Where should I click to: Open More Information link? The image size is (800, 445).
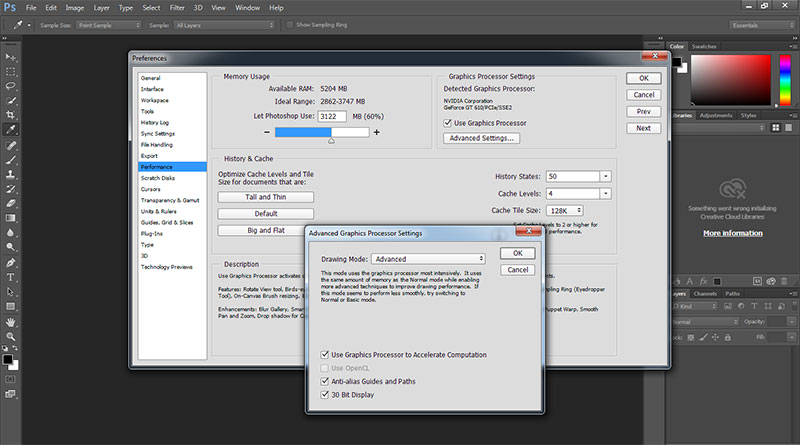click(733, 233)
